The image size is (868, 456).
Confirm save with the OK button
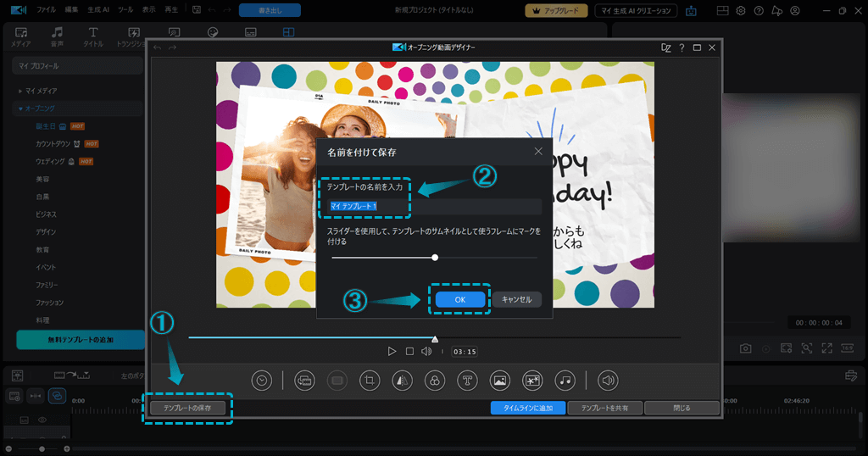(460, 299)
